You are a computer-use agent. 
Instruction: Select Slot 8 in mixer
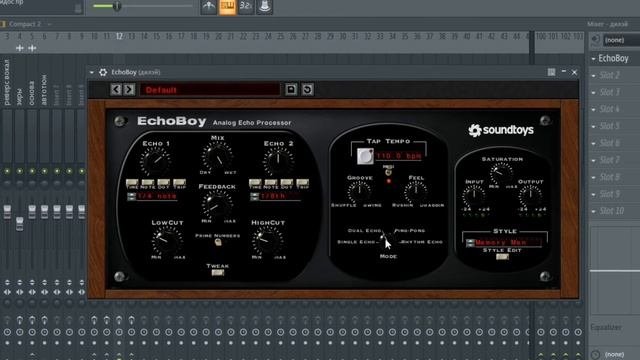609,177
